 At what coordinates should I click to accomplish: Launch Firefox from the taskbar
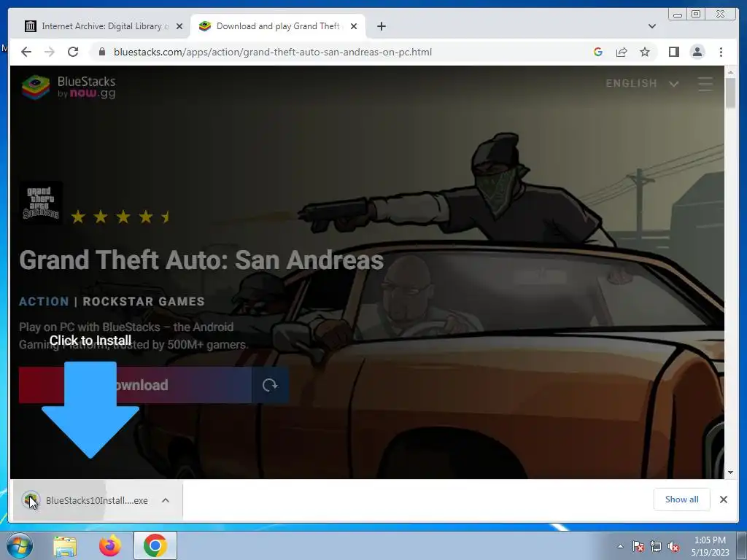coord(110,545)
